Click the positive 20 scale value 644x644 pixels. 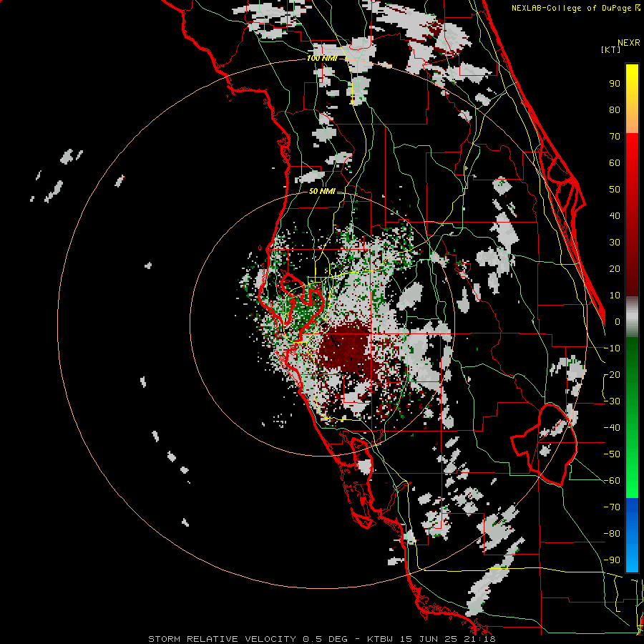pos(615,268)
